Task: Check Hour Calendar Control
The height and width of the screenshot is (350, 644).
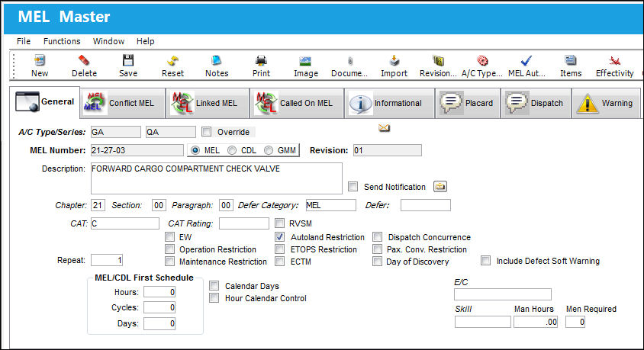Action: point(214,298)
